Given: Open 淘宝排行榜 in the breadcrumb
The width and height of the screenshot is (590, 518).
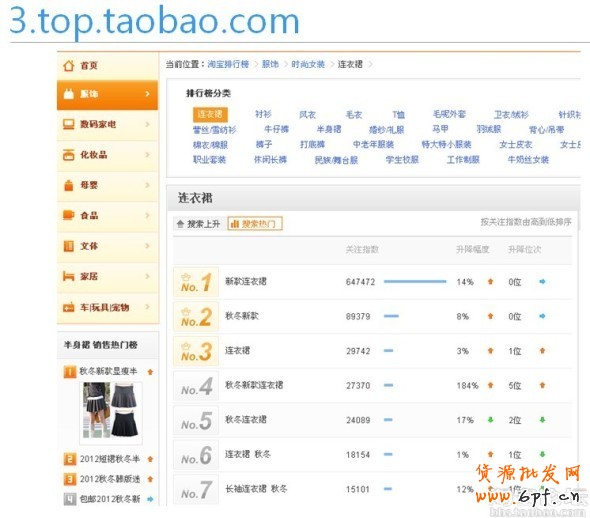Looking at the screenshot, I should coord(228,64).
